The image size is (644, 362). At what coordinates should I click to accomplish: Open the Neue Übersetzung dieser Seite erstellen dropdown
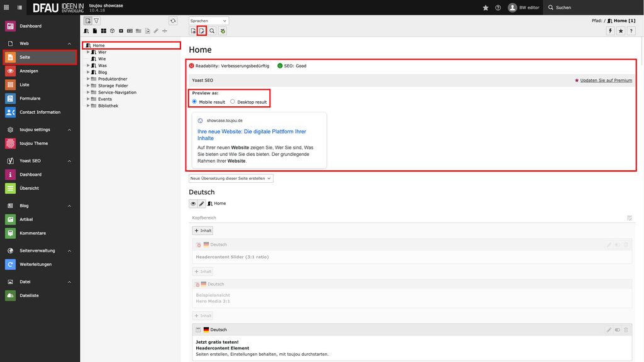coord(231,178)
